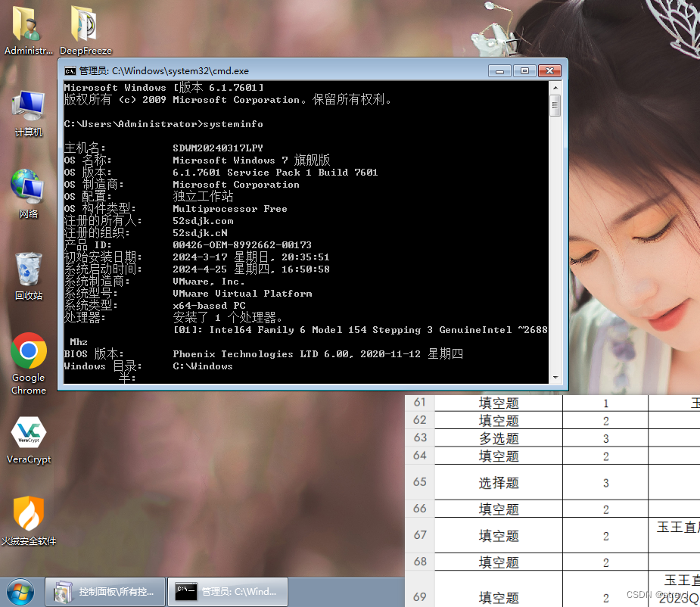Open the 回收站 recycle bin icon
700x607 pixels.
point(29,275)
